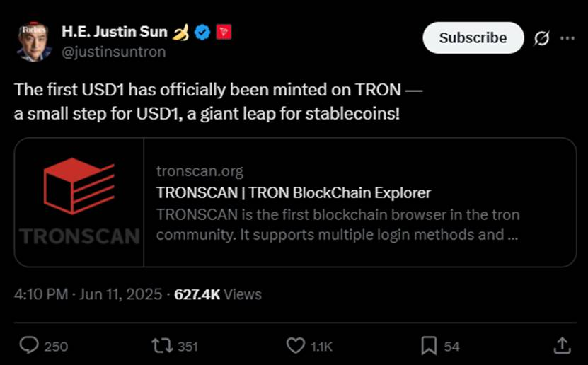Screen dimensions: 588x365
Task: Click the blue verified checkmark badge
Action: (202, 32)
